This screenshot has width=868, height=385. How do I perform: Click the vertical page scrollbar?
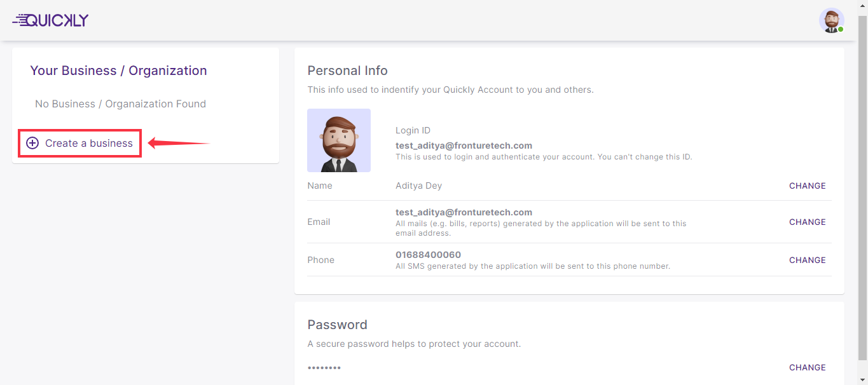863,191
